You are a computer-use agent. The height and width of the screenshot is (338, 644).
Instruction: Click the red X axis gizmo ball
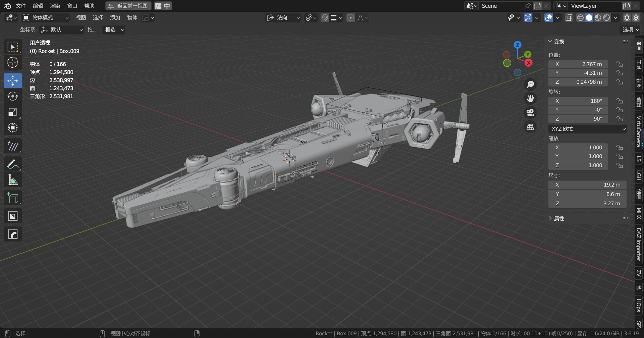pyautogui.click(x=529, y=63)
